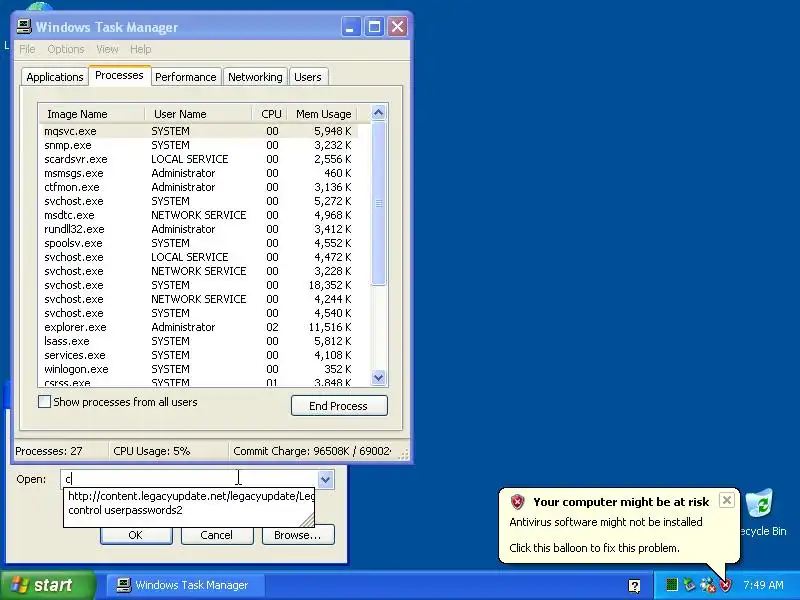Switch to the Applications tab
The image size is (800, 600).
(x=55, y=77)
